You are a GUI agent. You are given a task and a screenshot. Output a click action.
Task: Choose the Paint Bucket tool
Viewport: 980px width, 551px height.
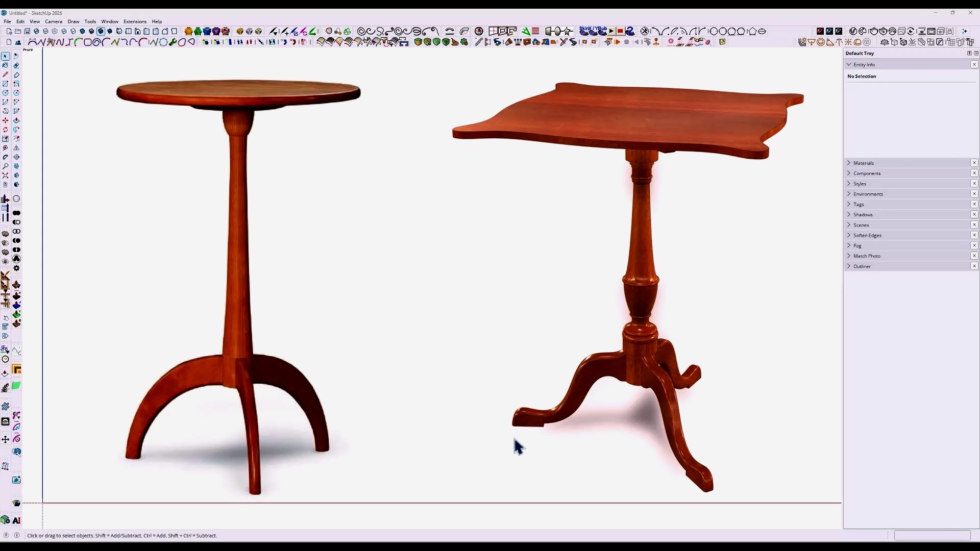tap(6, 65)
